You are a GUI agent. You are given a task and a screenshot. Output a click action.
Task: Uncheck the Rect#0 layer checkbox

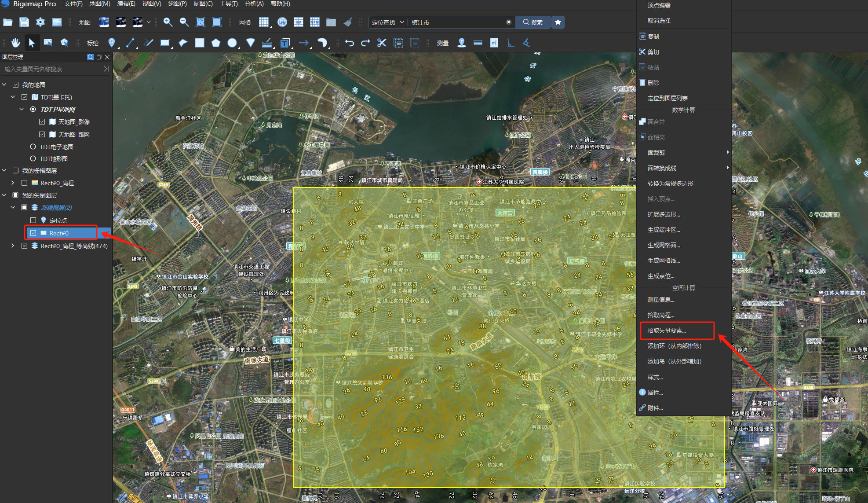[33, 233]
